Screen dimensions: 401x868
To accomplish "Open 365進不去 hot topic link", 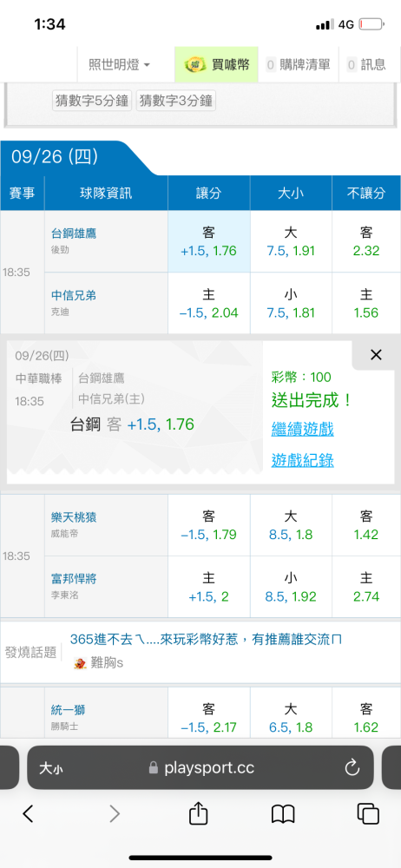I will (206, 639).
